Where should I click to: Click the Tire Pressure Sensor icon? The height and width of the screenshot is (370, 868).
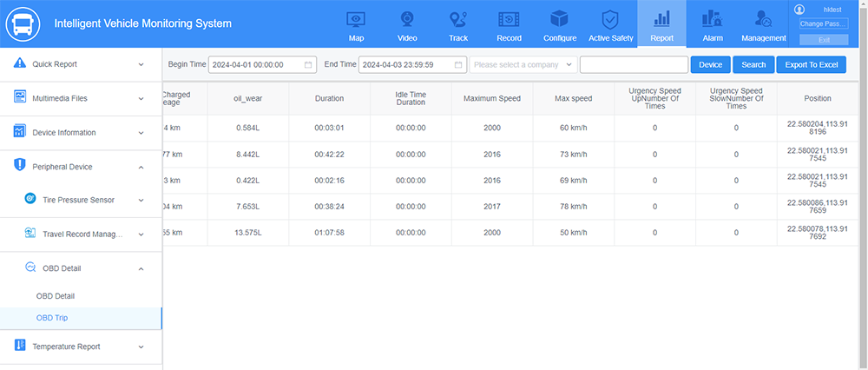pyautogui.click(x=30, y=199)
